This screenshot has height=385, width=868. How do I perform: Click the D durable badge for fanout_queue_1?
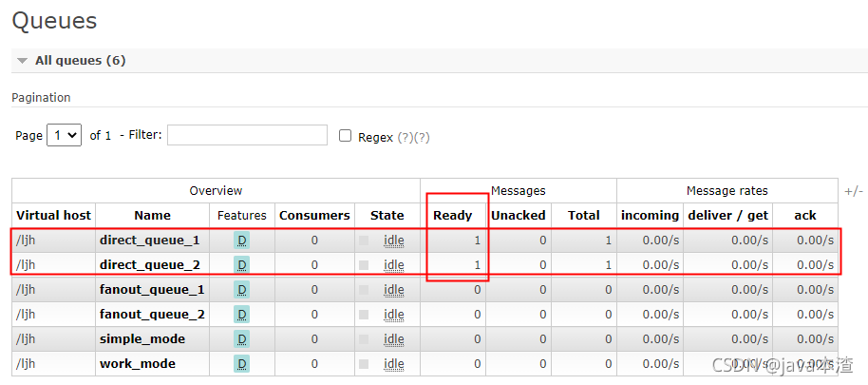241,290
